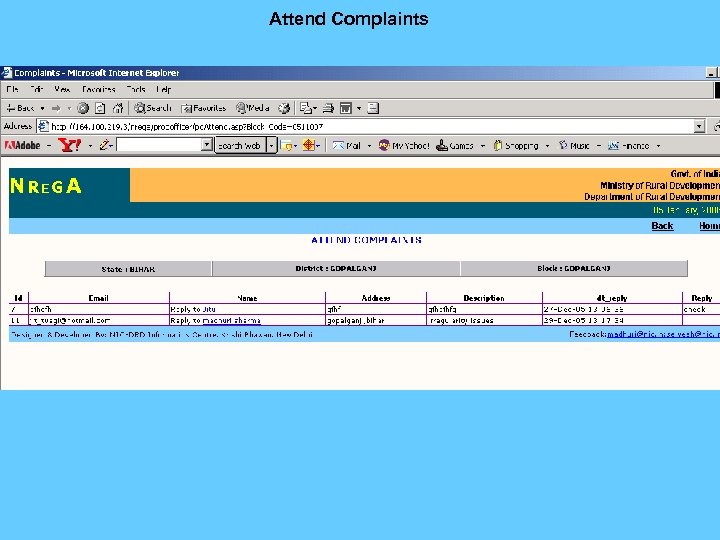Click the page icon in address bar
Screen dimensions: 720x540
[43, 126]
